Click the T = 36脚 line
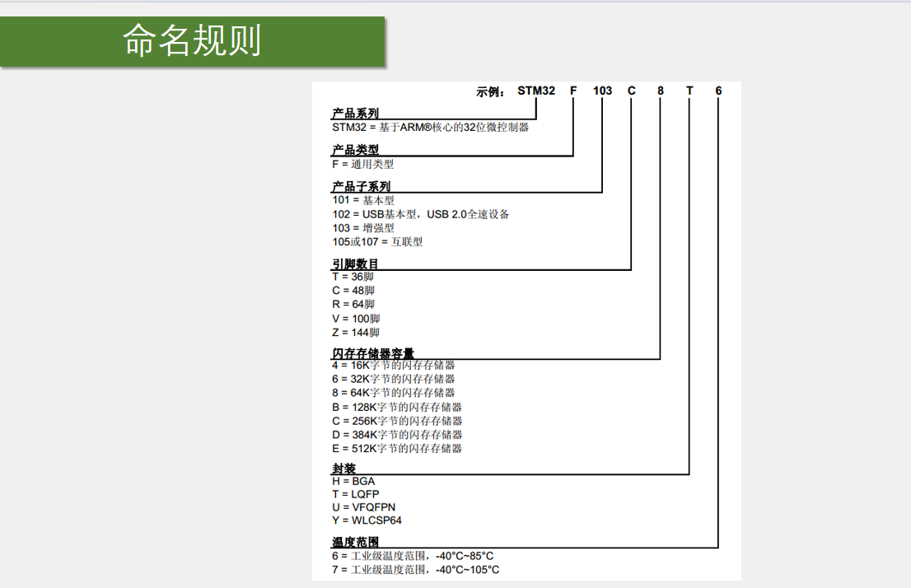 [353, 277]
